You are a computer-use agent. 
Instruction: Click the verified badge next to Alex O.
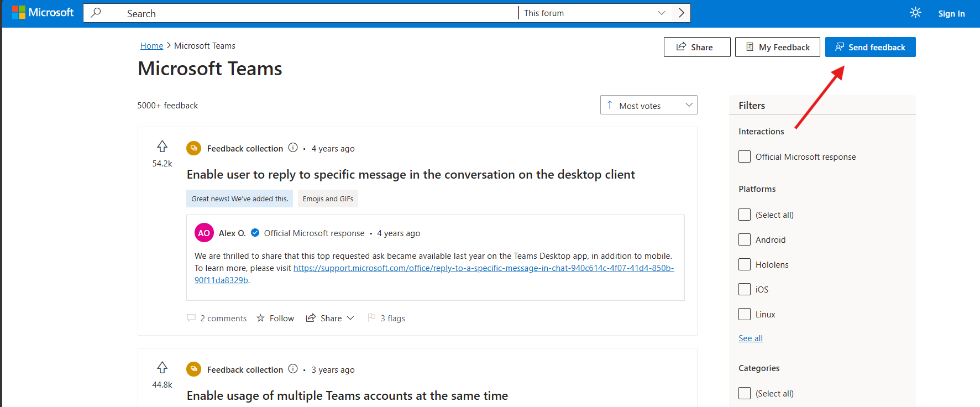[255, 233]
